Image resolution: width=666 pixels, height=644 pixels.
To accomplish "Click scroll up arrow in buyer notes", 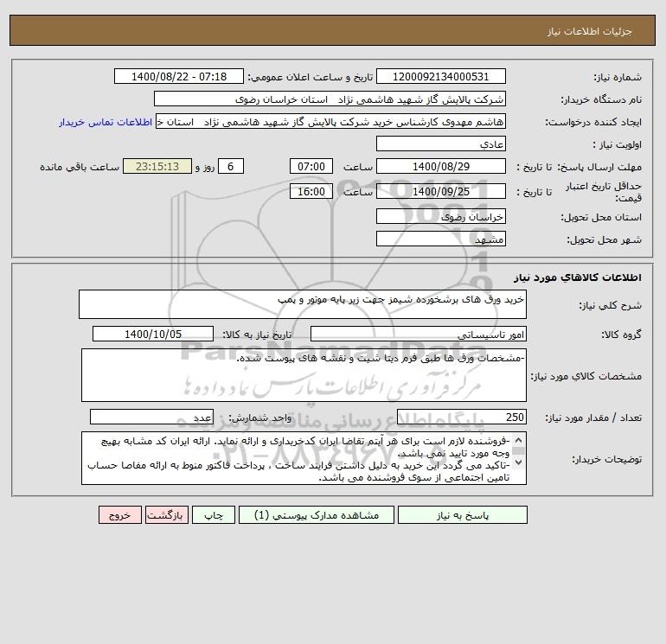I will click(518, 440).
